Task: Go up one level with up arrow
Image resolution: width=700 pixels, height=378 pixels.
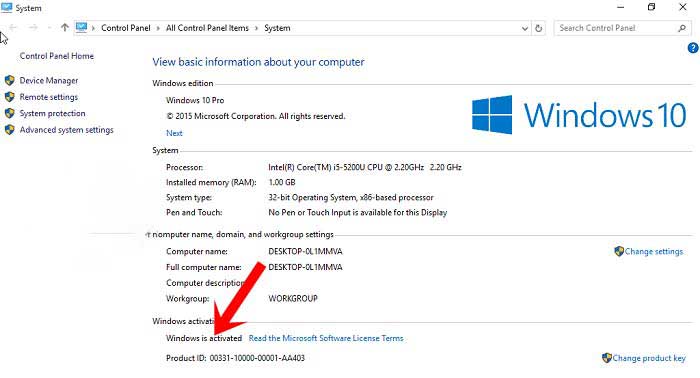Action: click(65, 28)
